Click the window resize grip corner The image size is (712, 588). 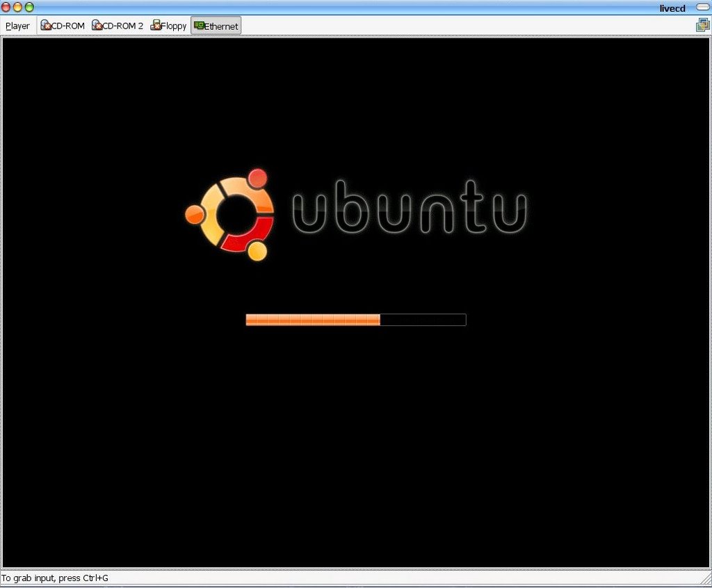pos(706,579)
